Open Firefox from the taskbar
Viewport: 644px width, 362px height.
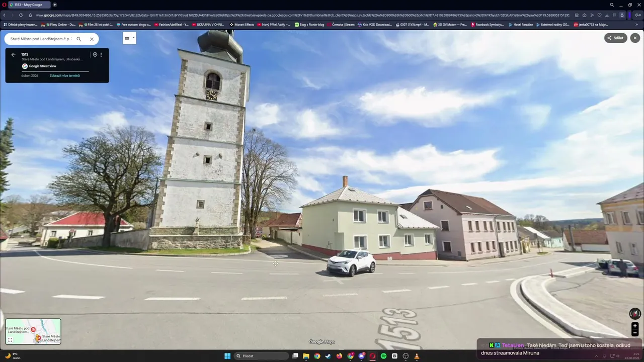pos(339,356)
